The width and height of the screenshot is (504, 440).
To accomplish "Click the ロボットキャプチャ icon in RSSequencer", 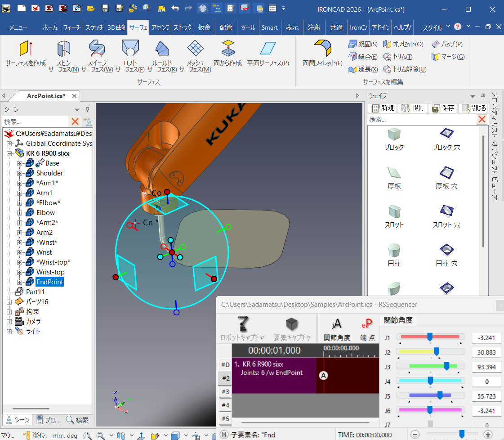I will [243, 328].
